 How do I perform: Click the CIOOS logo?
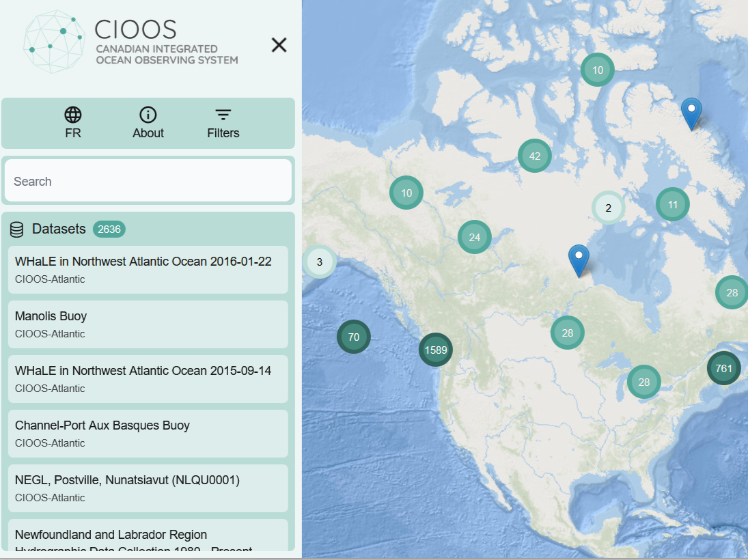point(131,41)
